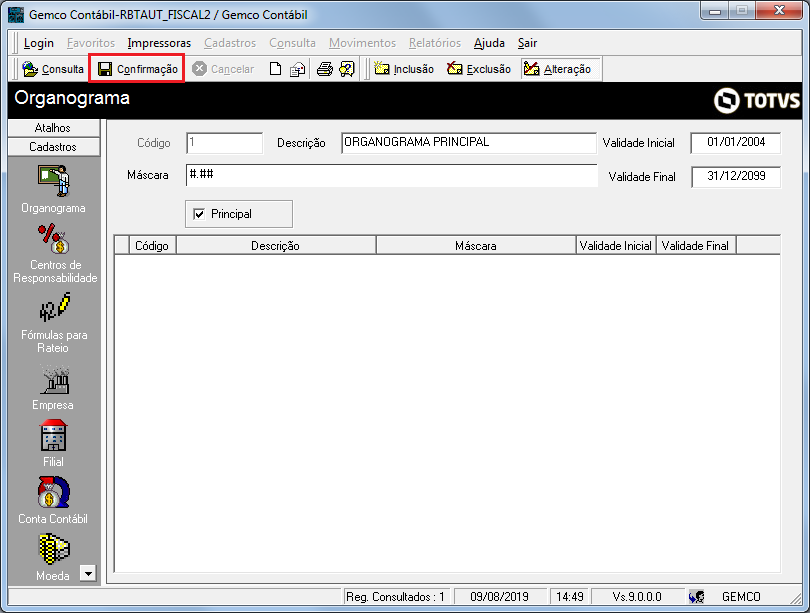
Task: Open the Moeda coins icon
Action: (54, 549)
